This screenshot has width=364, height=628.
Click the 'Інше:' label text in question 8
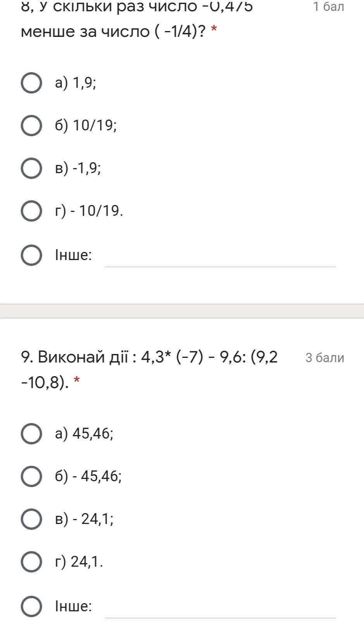point(73,255)
